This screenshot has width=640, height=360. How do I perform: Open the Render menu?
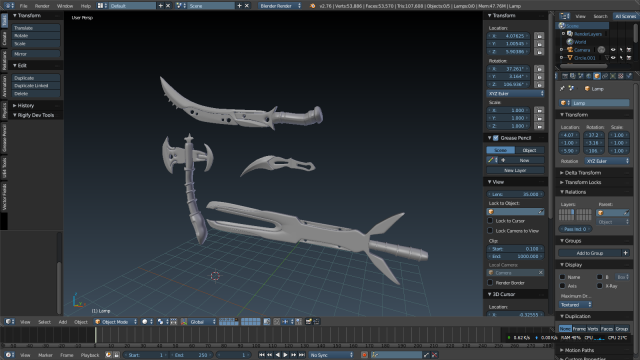coord(42,6)
